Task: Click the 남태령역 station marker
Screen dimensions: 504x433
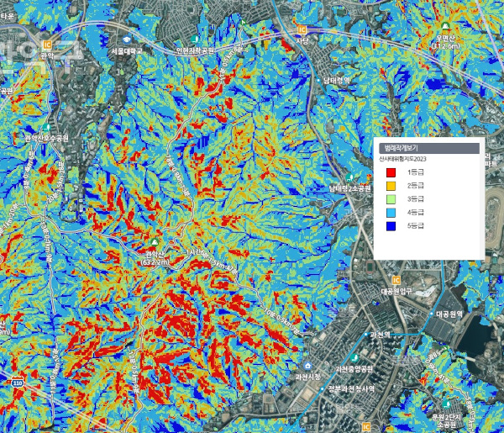Action: point(318,80)
